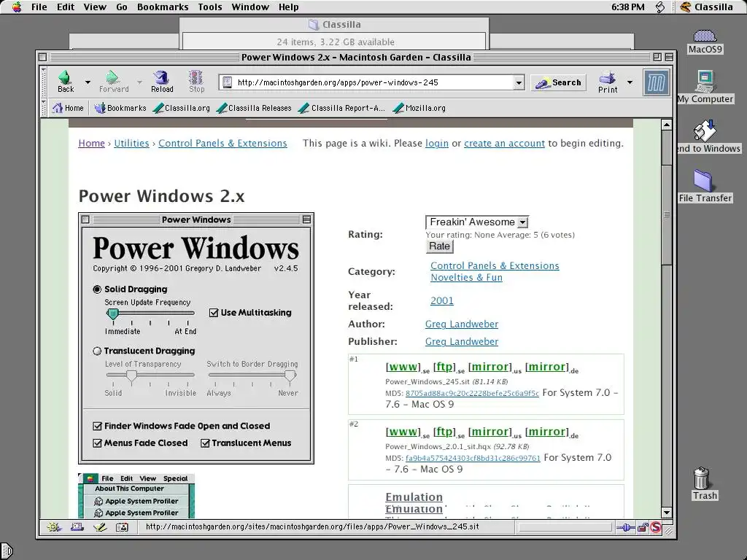
Task: Open Mail from the status bar component icon
Action: (x=77, y=527)
